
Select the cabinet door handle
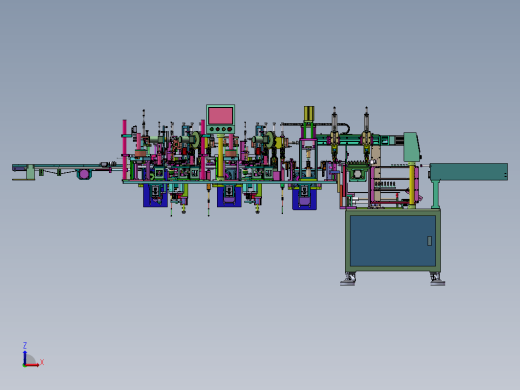pyautogui.click(x=429, y=241)
